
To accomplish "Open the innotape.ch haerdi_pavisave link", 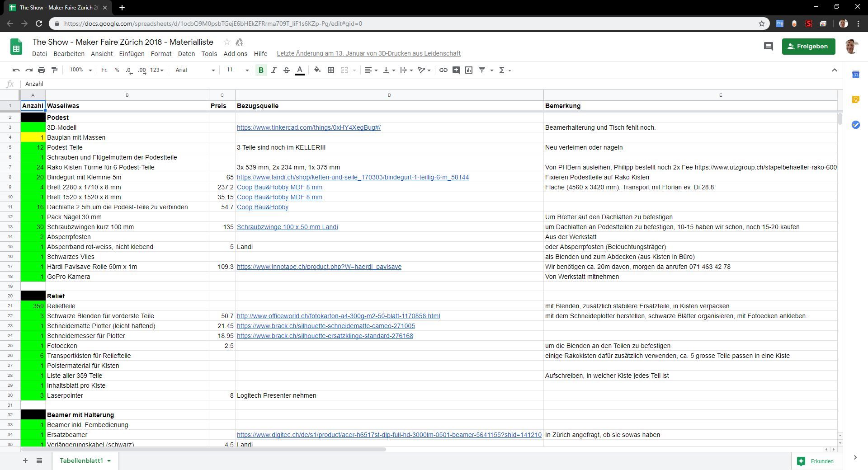I will pos(319,267).
